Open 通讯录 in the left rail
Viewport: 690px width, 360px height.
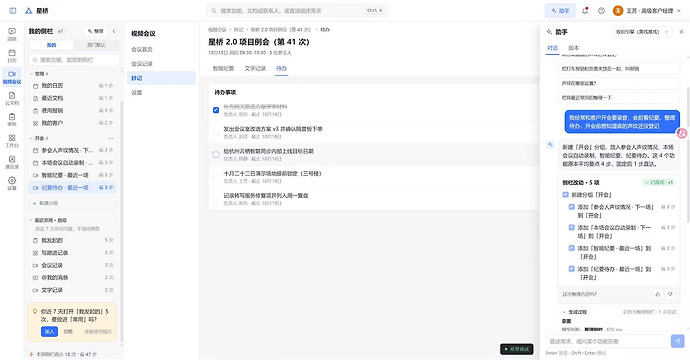click(x=12, y=162)
